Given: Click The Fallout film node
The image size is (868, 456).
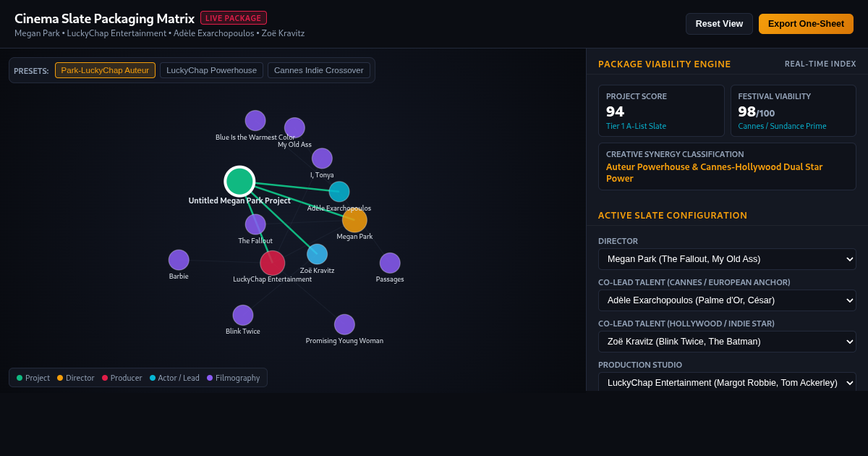Looking at the screenshot, I should pyautogui.click(x=255, y=224).
